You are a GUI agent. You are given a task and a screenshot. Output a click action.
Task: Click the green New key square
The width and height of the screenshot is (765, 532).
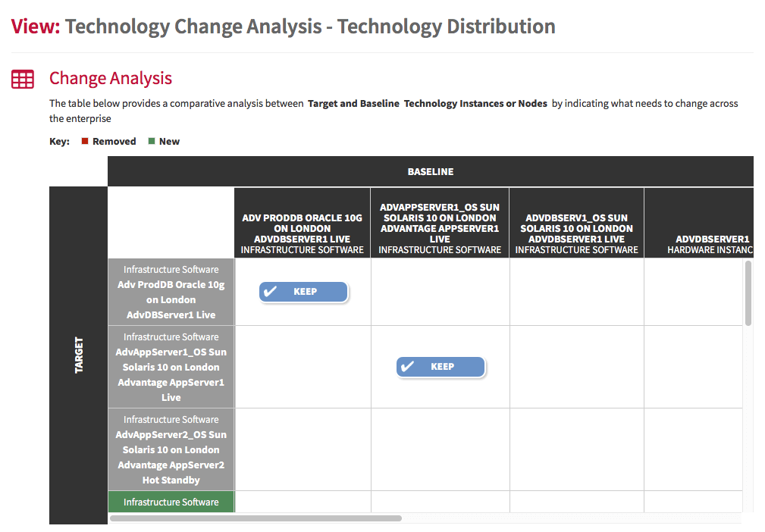pyautogui.click(x=151, y=141)
